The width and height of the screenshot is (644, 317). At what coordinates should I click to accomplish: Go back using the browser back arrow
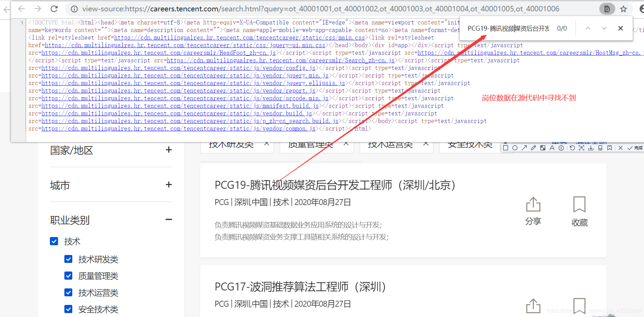pyautogui.click(x=22, y=9)
